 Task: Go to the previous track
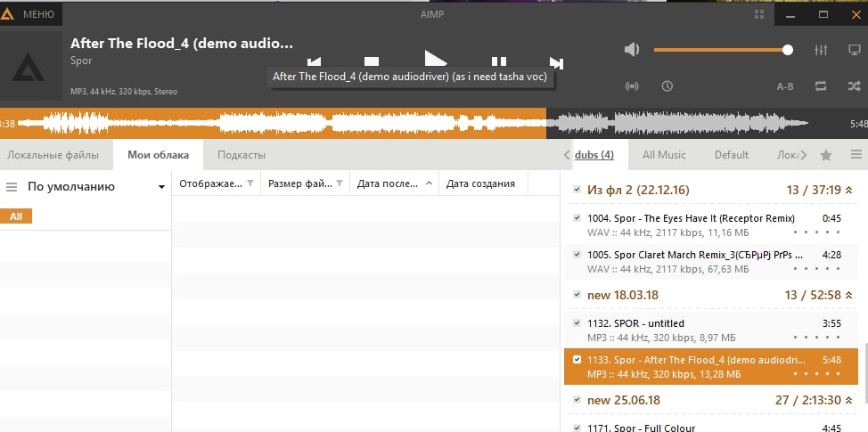click(x=314, y=62)
